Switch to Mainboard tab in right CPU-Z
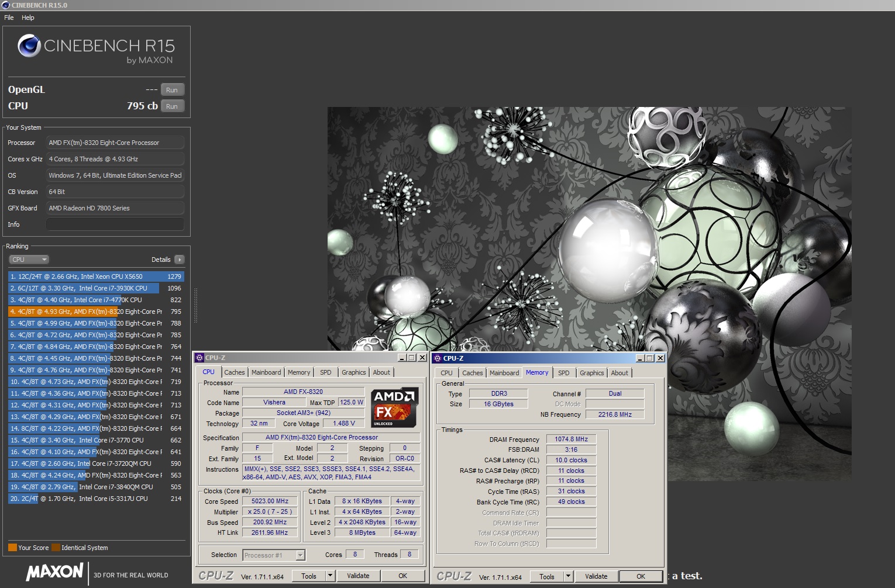Screen dimensions: 895x588 (504, 373)
